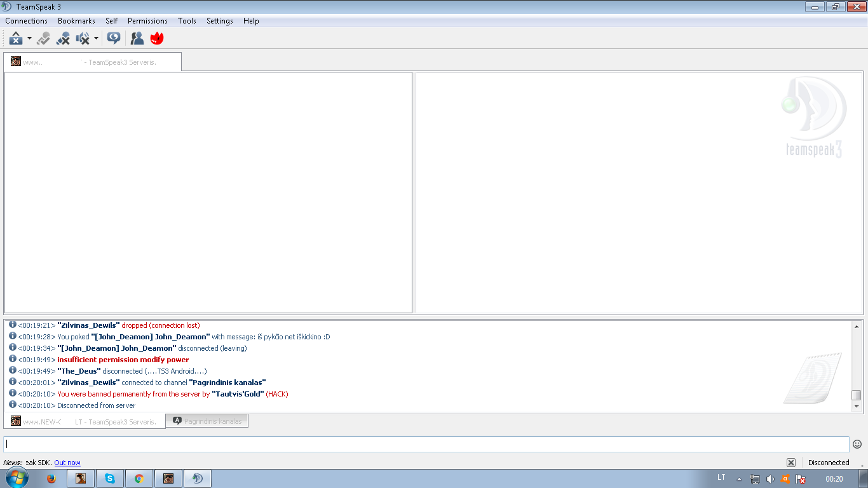
Task: Open the Connections menu
Action: point(27,21)
